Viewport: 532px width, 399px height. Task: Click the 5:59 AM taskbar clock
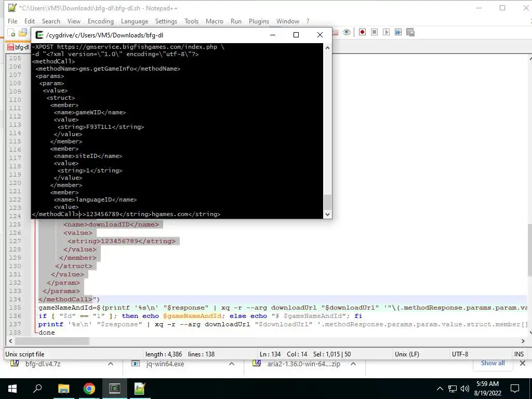(487, 384)
